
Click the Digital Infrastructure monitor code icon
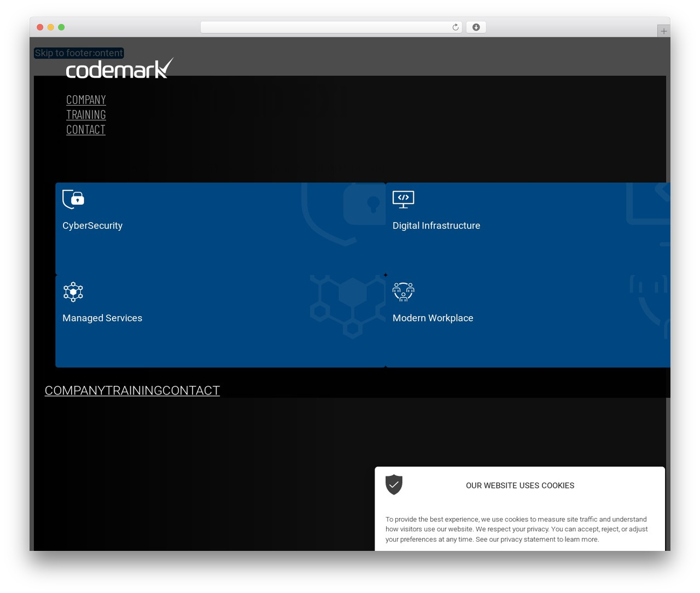[x=404, y=199]
